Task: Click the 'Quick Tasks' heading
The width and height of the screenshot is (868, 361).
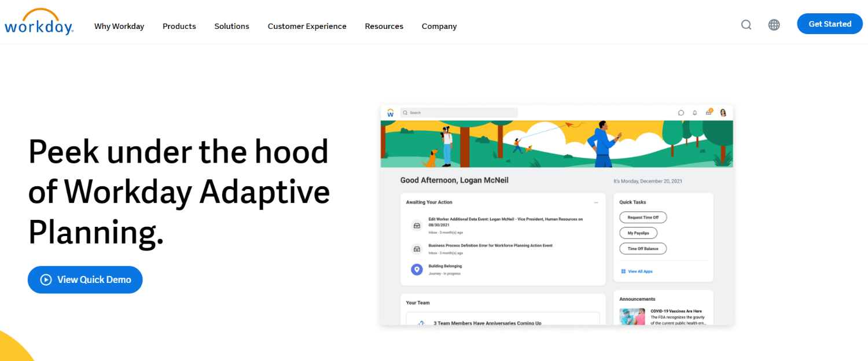Action: (632, 202)
